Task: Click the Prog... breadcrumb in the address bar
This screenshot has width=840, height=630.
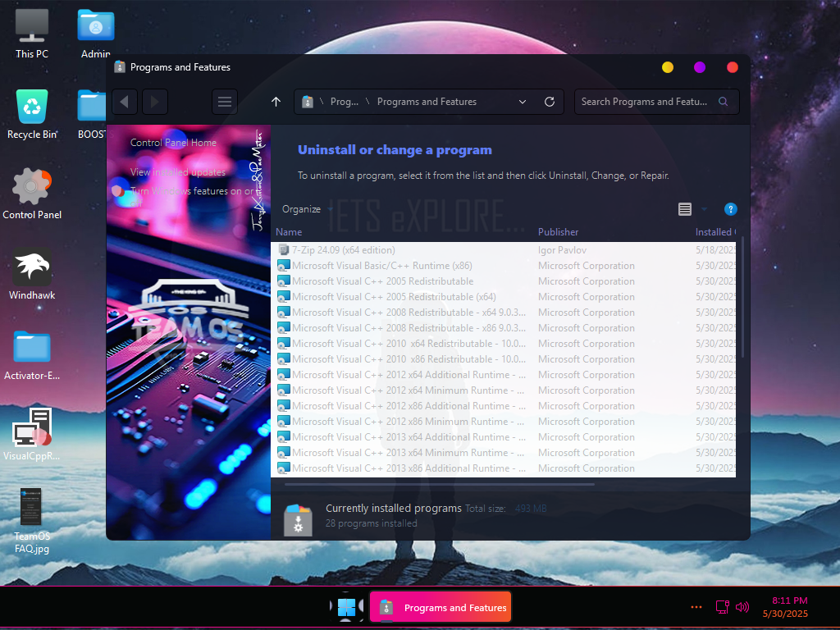Action: coord(344,102)
